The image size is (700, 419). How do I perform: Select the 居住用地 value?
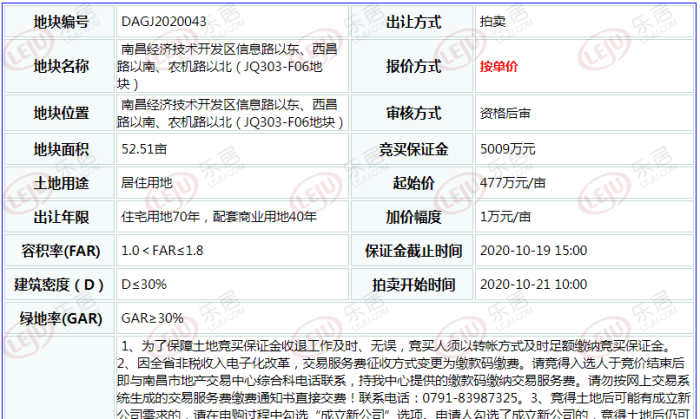click(147, 183)
